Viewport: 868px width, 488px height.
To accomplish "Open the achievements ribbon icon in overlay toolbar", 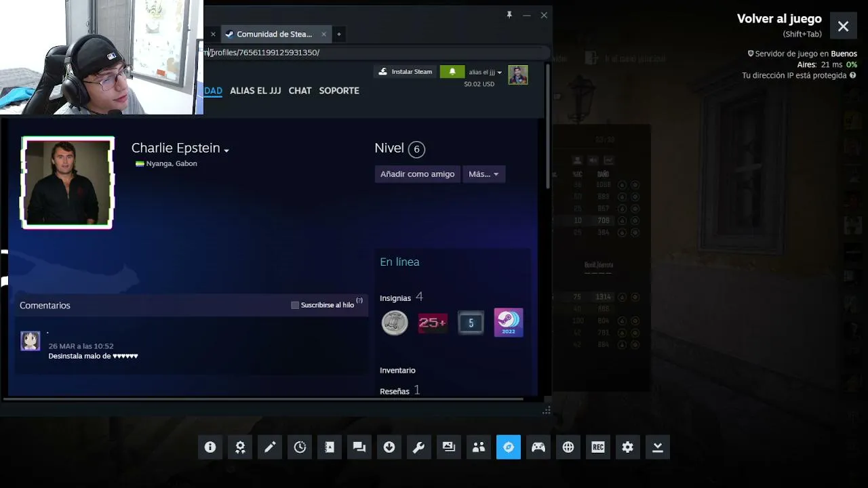I will pyautogui.click(x=240, y=447).
